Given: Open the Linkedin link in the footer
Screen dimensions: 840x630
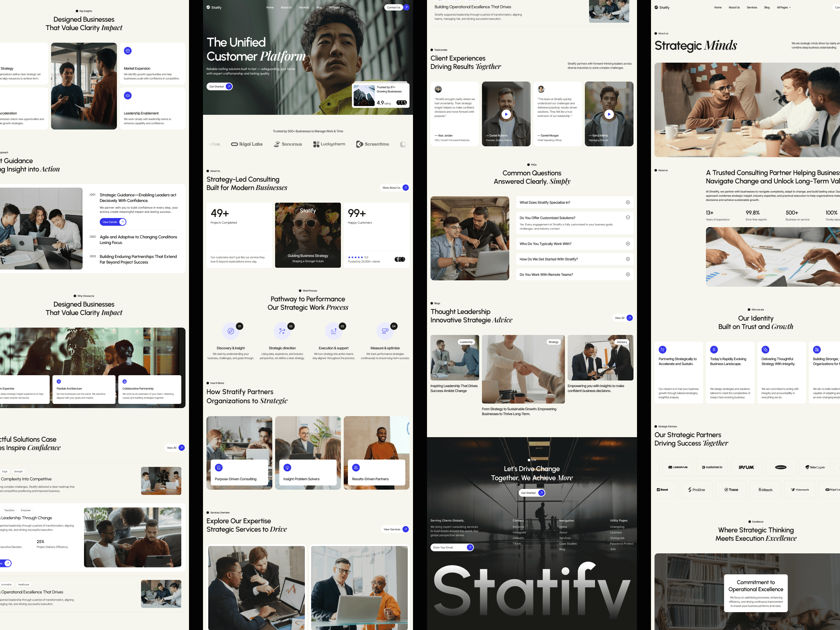Looking at the screenshot, I should click(518, 538).
